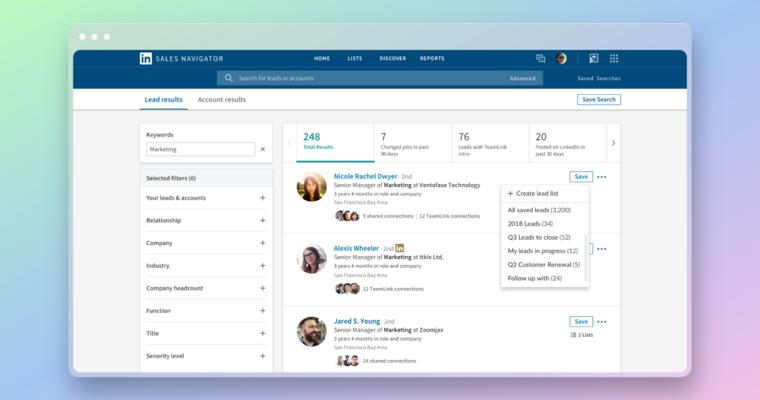The height and width of the screenshot is (400, 760).
Task: Expand the Relationship filter
Action: [263, 220]
